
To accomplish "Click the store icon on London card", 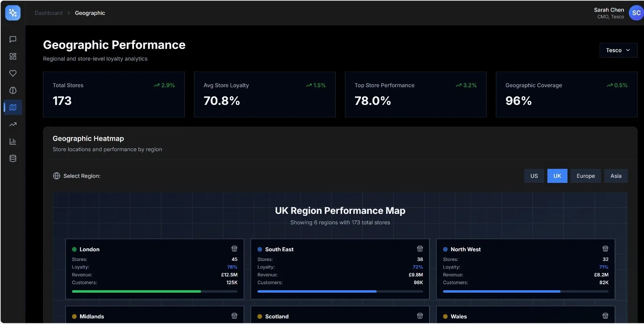I will [234, 249].
